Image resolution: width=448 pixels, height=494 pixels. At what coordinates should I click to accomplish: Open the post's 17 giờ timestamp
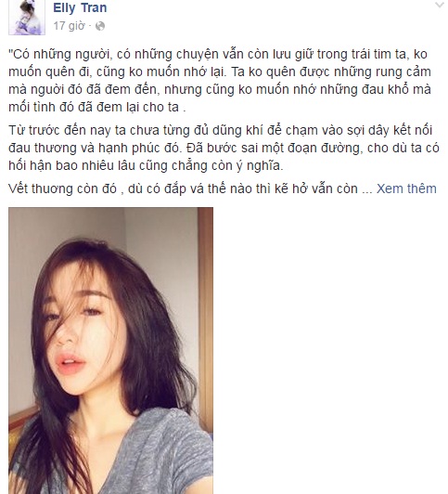pos(69,26)
